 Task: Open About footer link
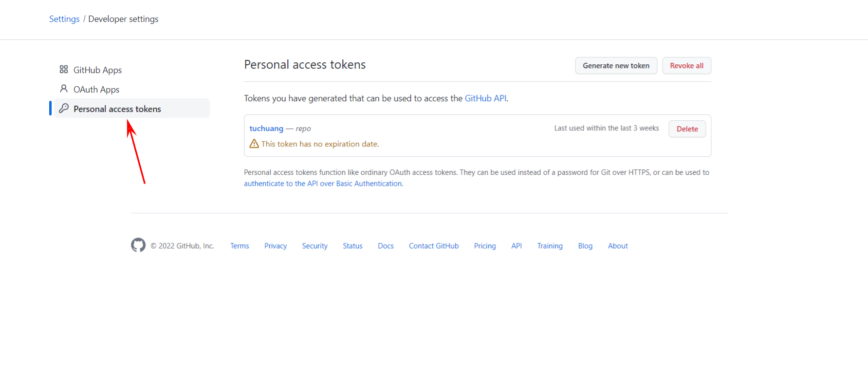618,246
